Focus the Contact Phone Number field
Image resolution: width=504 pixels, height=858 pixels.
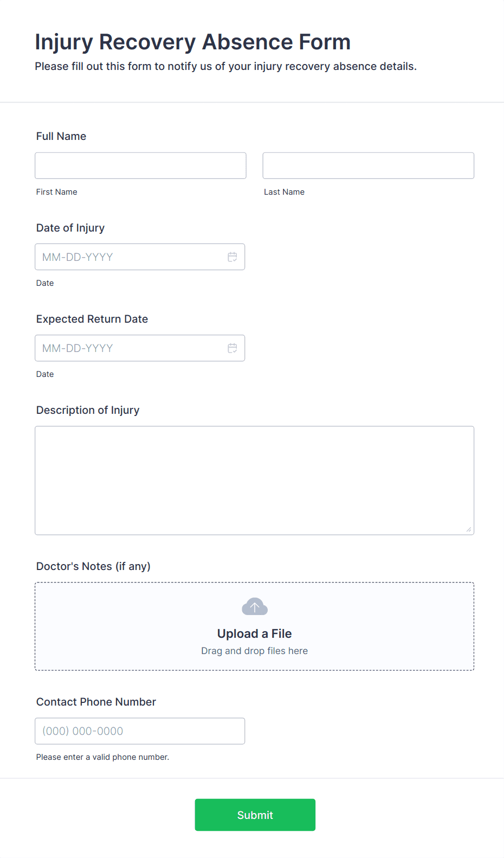point(140,731)
